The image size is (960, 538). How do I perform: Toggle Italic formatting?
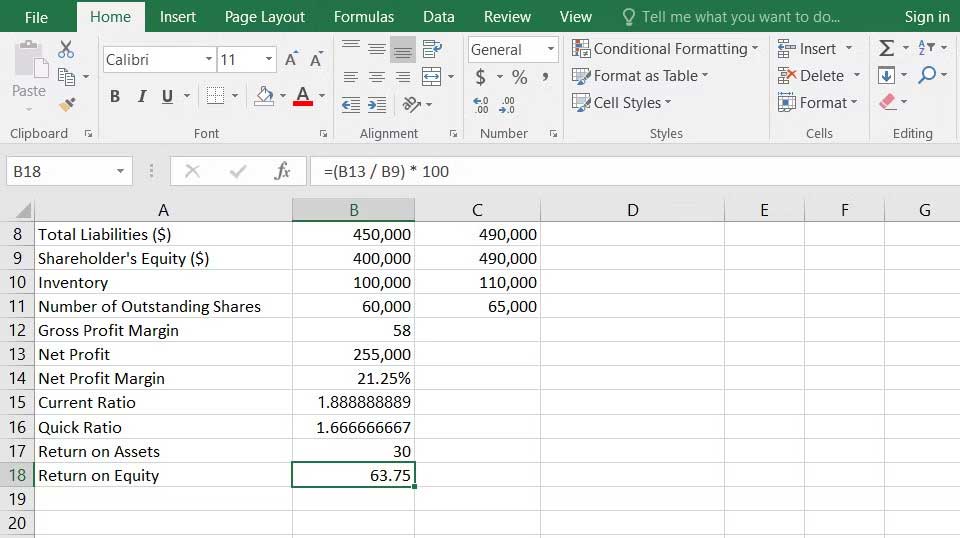[x=141, y=96]
